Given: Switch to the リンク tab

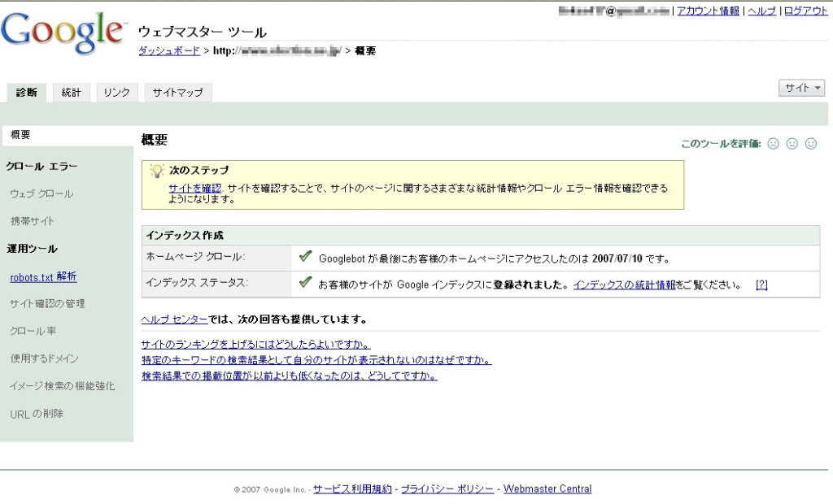Looking at the screenshot, I should pos(117,93).
